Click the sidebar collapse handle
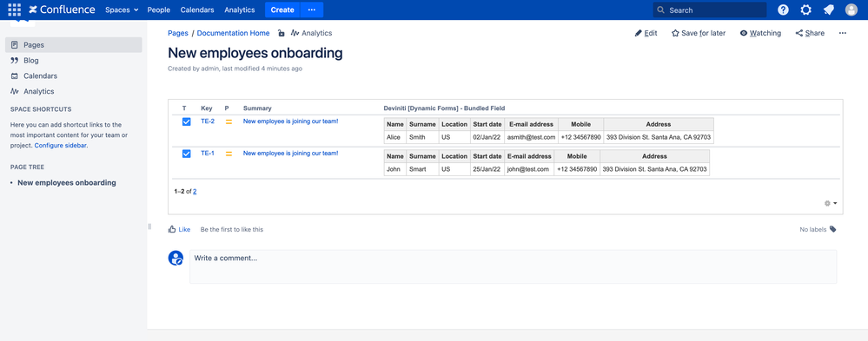This screenshot has height=341, width=868. tap(149, 226)
